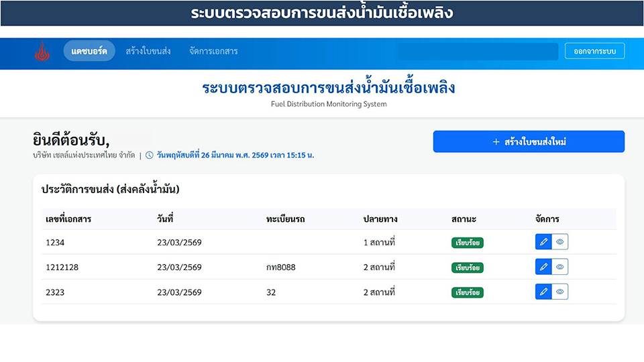
Task: Open the แดชบอร์ด tab
Action: click(89, 51)
